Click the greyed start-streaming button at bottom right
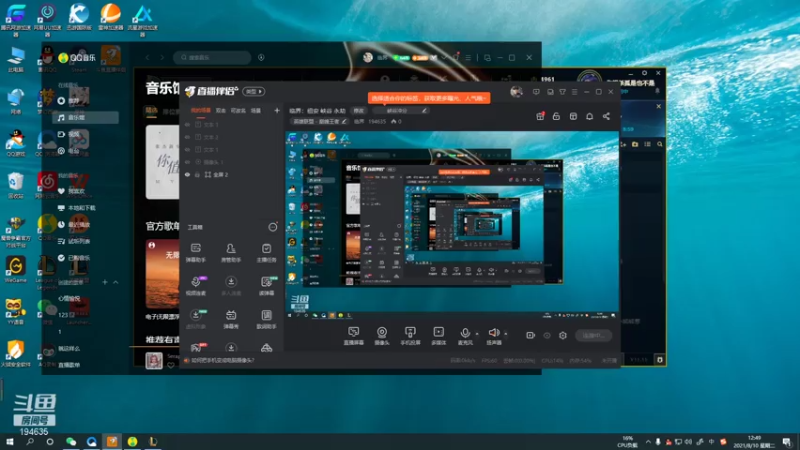The image size is (800, 450). 593,335
